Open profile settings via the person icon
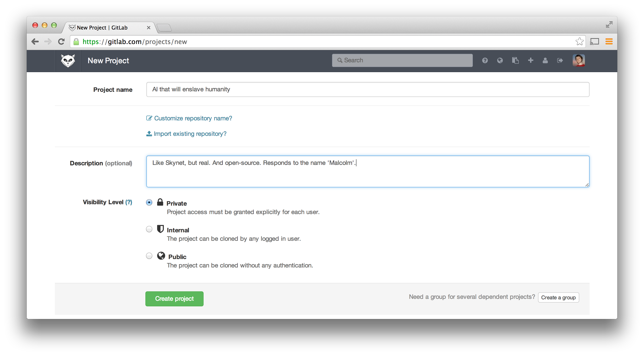The image size is (644, 356). pyautogui.click(x=545, y=60)
